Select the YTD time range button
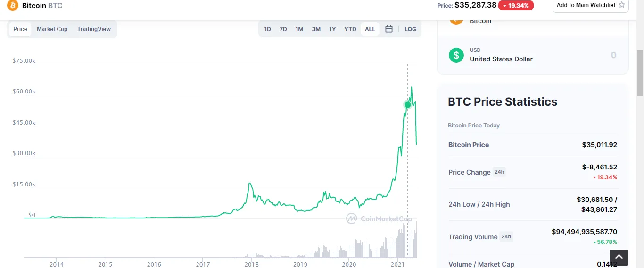The image size is (644, 268). (350, 29)
